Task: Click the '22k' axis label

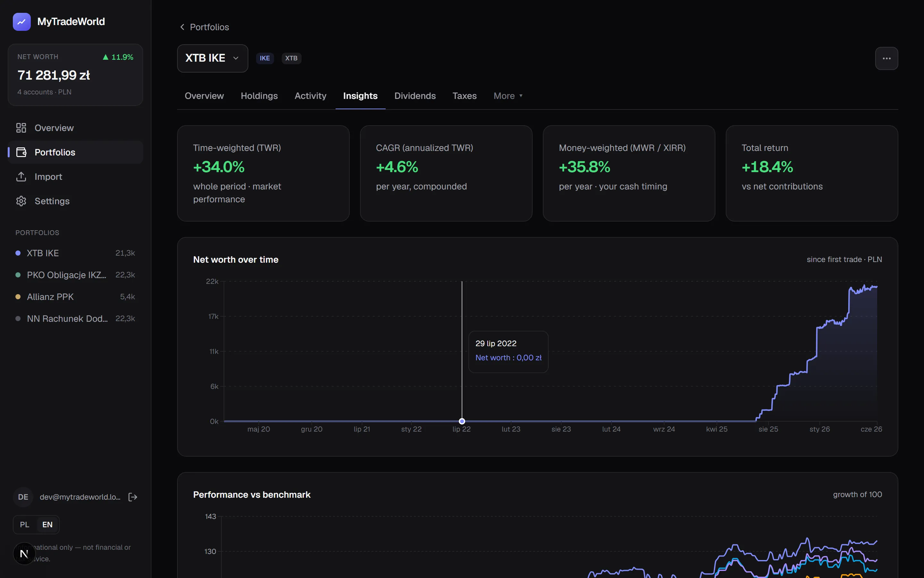Action: (212, 281)
